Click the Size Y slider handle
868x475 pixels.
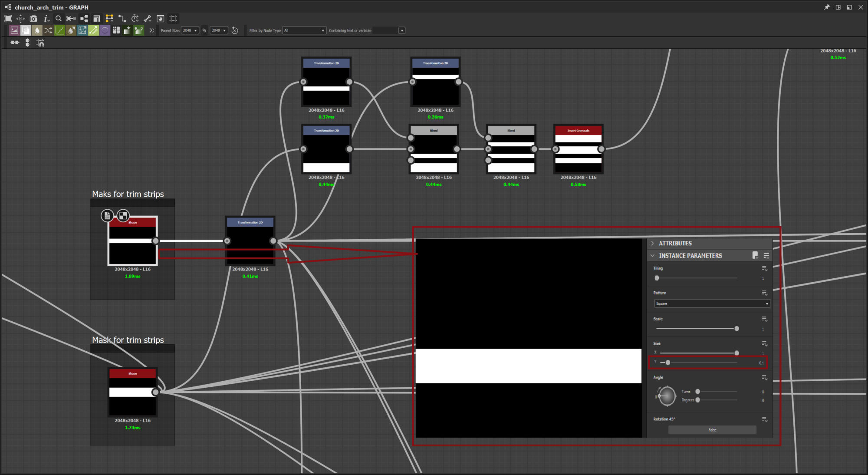coord(668,362)
